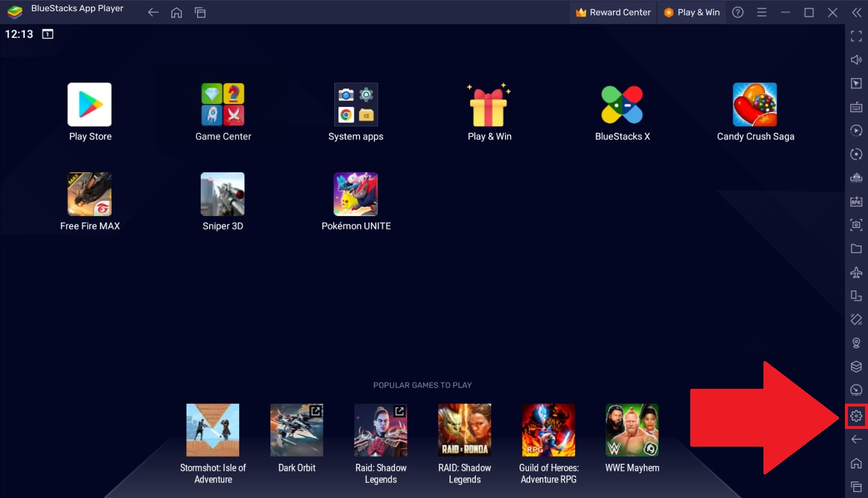Toggle shake device from the sidebar
Viewport: 868px width, 498px height.
[x=856, y=319]
